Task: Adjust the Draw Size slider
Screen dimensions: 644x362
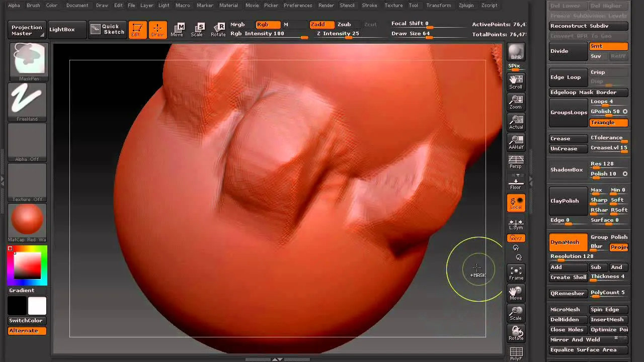Action: tap(429, 34)
